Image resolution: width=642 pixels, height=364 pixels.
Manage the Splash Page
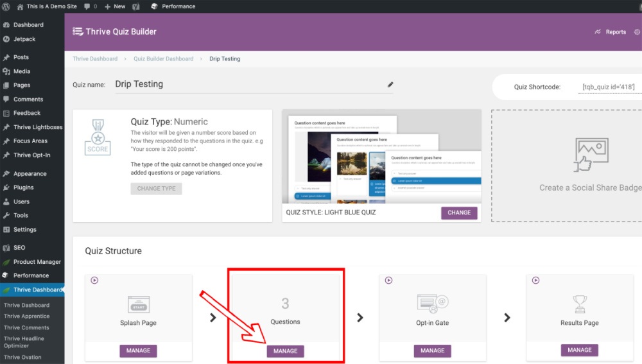[x=138, y=351]
